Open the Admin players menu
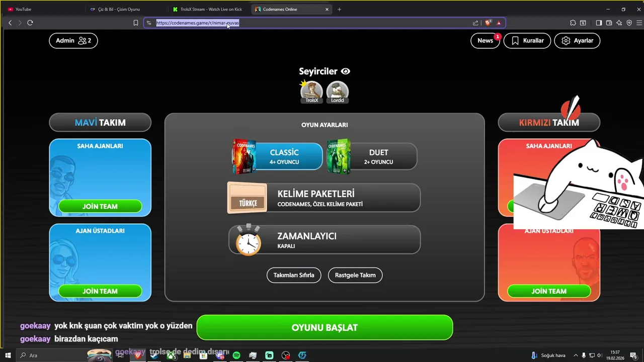644x362 pixels. pyautogui.click(x=73, y=41)
